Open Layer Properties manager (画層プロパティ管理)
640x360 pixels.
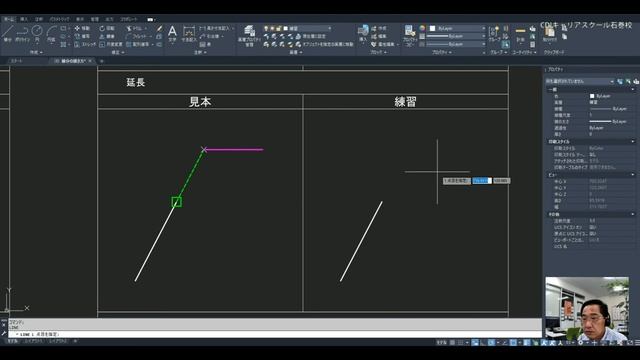click(249, 36)
